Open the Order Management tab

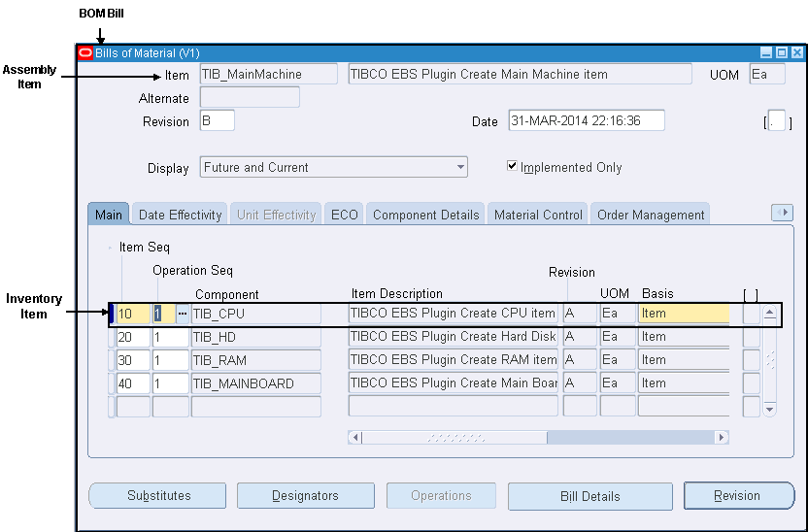[x=651, y=215]
